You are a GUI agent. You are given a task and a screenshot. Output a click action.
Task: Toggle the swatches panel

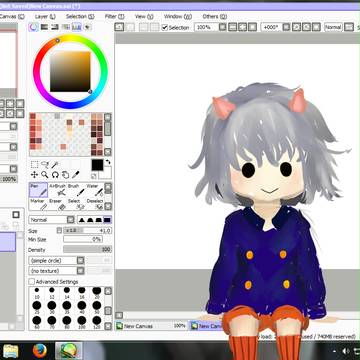coord(76,27)
